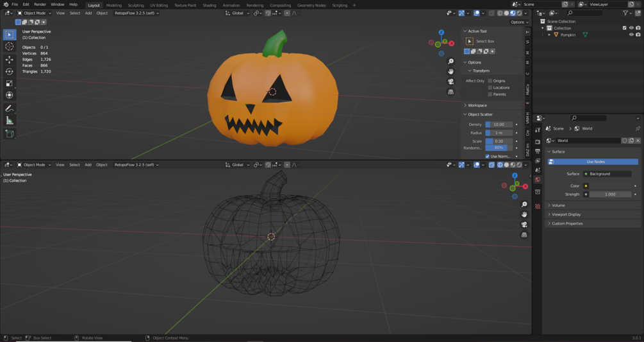The height and width of the screenshot is (342, 644).
Task: Switch to the Shading workspace tab
Action: click(x=209, y=5)
